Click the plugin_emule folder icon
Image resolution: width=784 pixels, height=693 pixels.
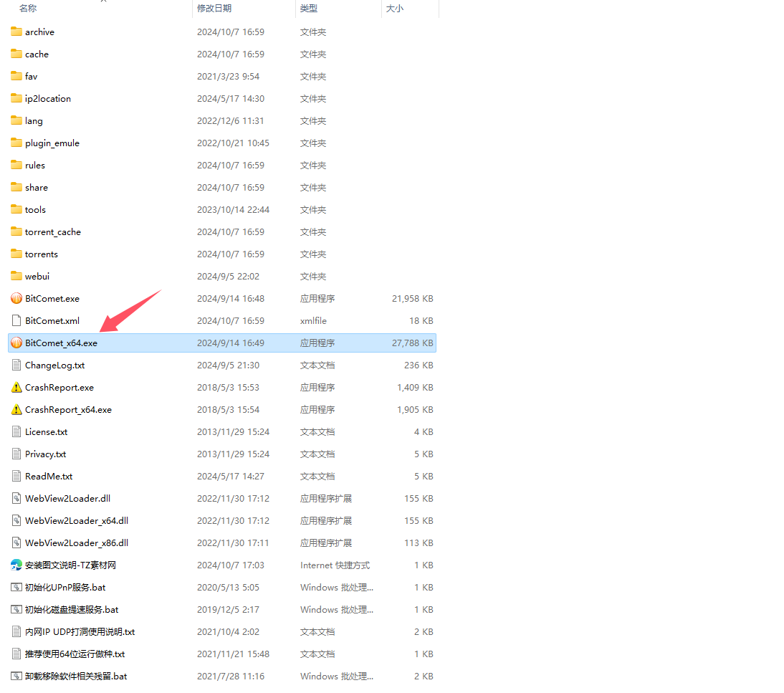[16, 143]
